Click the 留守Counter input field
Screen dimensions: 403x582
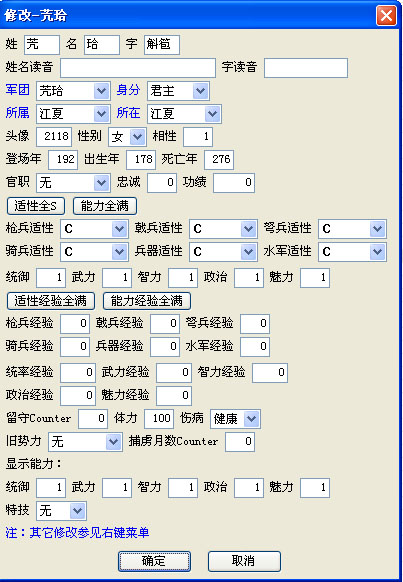click(93, 419)
